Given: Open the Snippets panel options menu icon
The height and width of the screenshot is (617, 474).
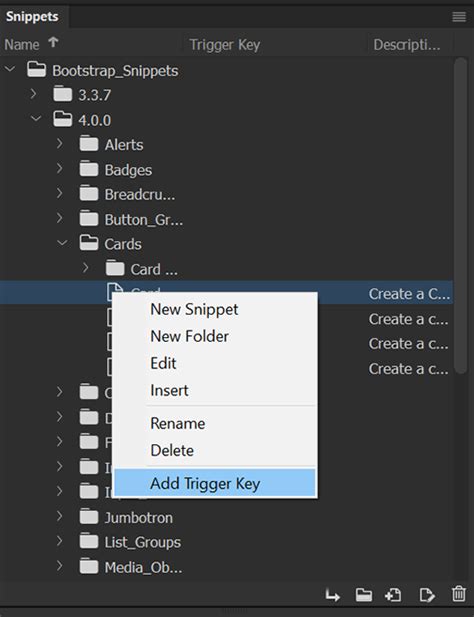Looking at the screenshot, I should pyautogui.click(x=459, y=17).
